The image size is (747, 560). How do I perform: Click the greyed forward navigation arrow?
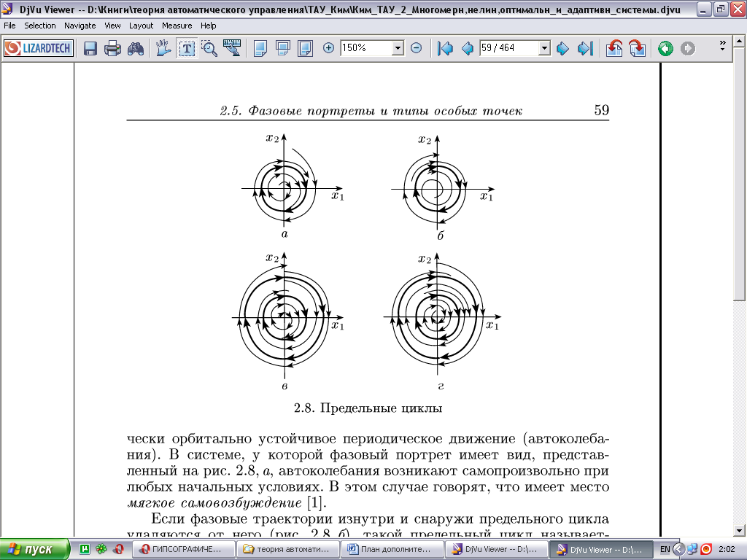(687, 48)
